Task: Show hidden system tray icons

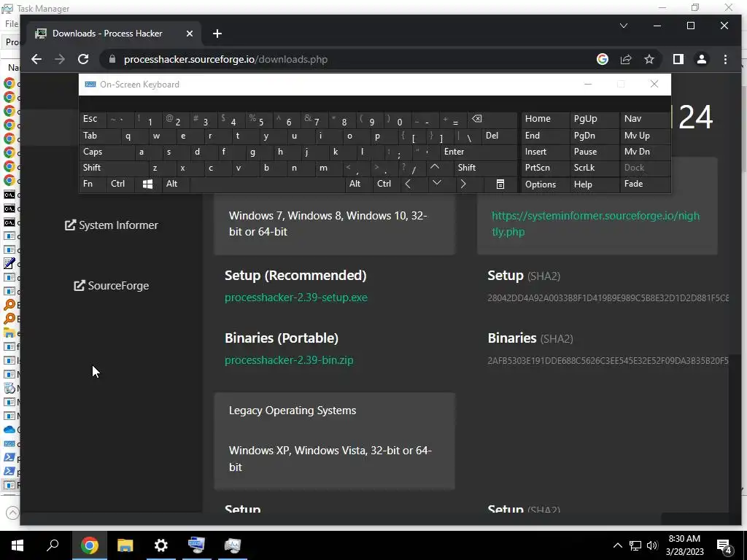Action: (x=617, y=545)
